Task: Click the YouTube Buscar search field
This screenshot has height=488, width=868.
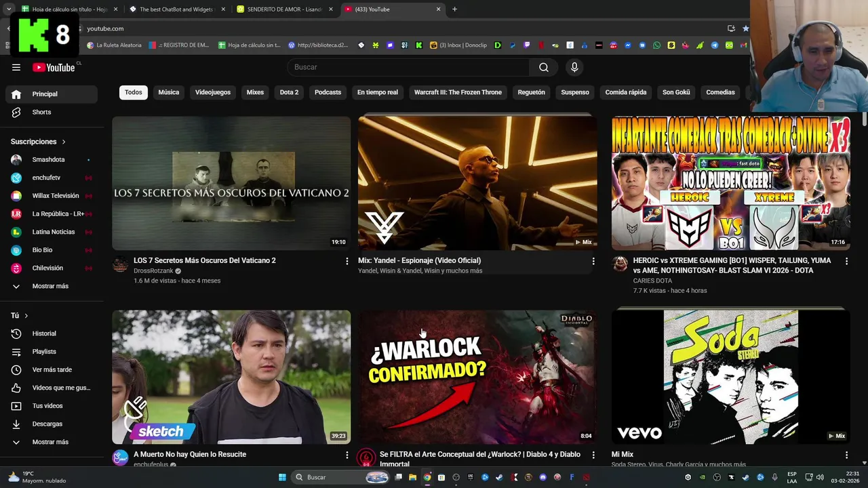Action: coord(408,67)
